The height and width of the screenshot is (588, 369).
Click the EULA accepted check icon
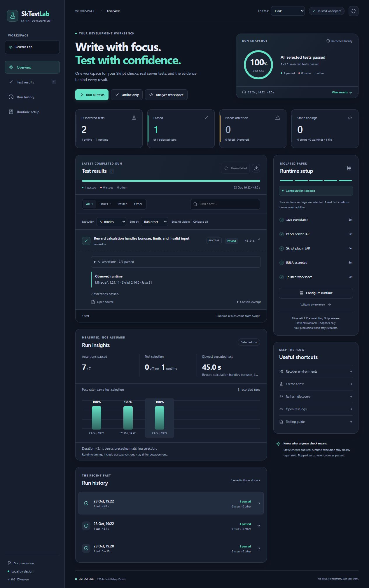281,263
